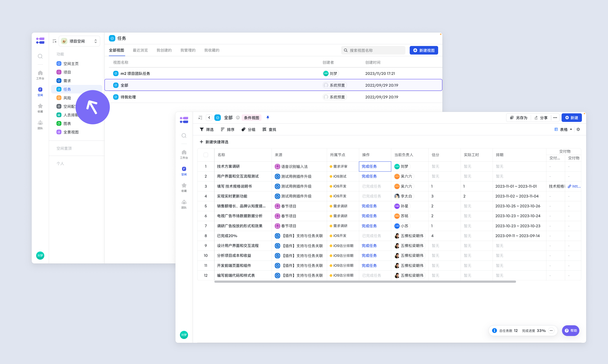Click 完成任务 link for 电视广告市场数据数据分析

point(369,216)
